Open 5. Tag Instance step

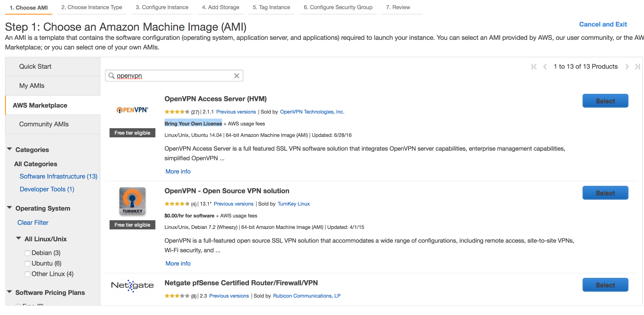271,8
